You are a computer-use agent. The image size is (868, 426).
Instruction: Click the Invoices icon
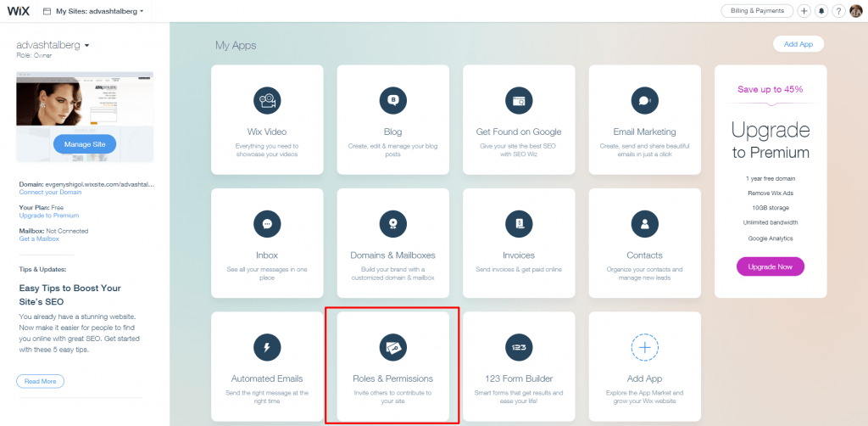coord(519,224)
